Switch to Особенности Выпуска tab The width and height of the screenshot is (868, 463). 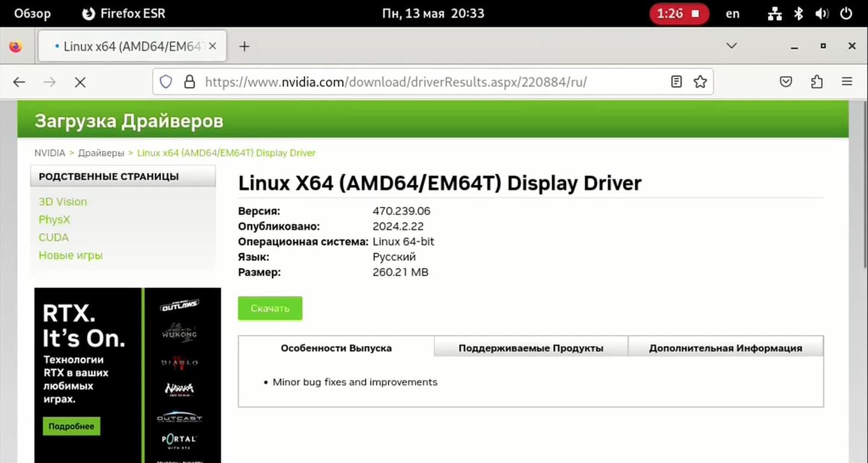336,348
